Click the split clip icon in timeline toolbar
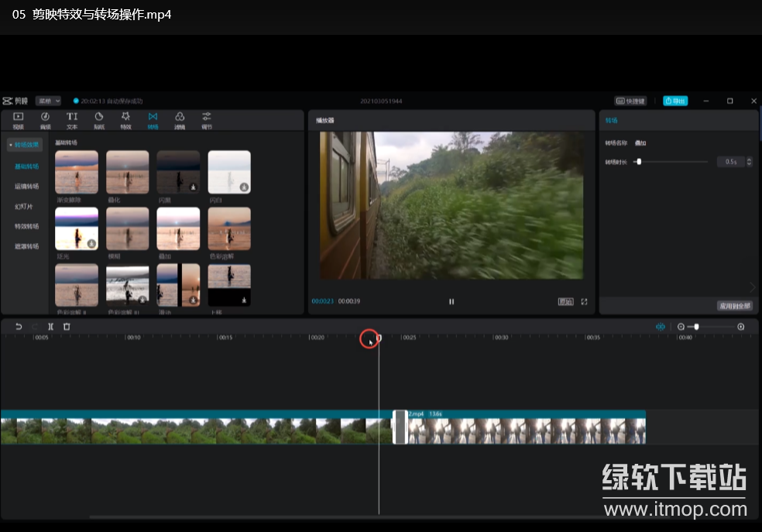Screen dimensions: 762x532 [50, 327]
